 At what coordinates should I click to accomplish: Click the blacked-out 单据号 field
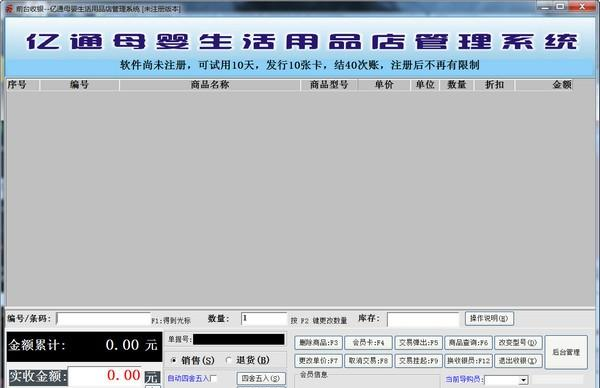pos(238,339)
